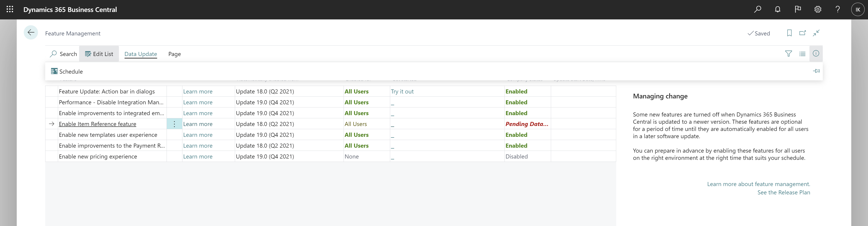Image resolution: width=868 pixels, height=226 pixels.
Task: Open the Page menu
Action: click(174, 54)
